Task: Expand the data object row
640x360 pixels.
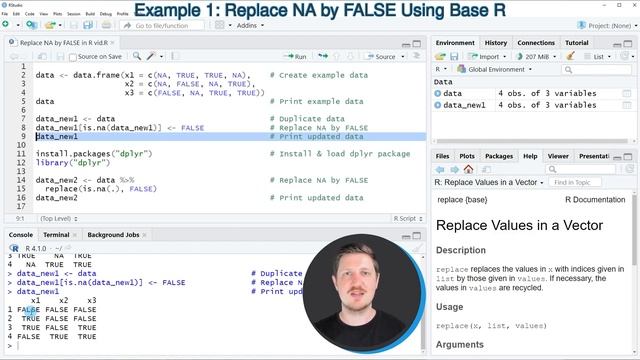Action: point(438,93)
